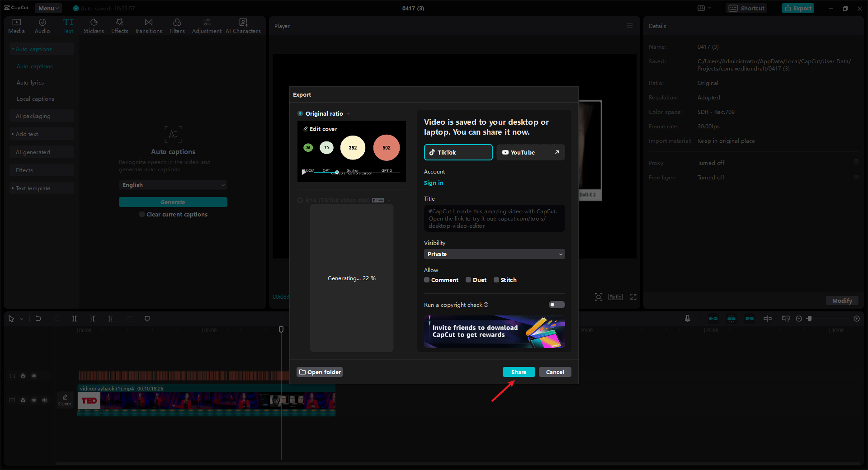
Task: Enter fullscreen in the player
Action: 633,297
